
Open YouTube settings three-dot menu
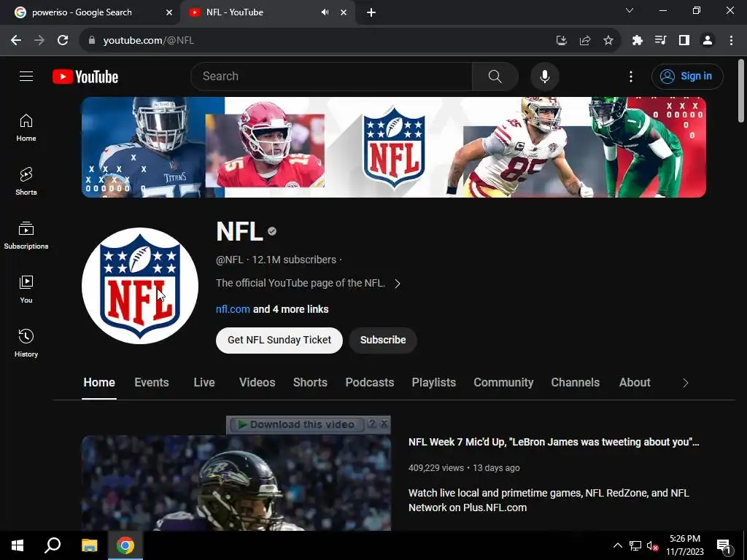631,76
